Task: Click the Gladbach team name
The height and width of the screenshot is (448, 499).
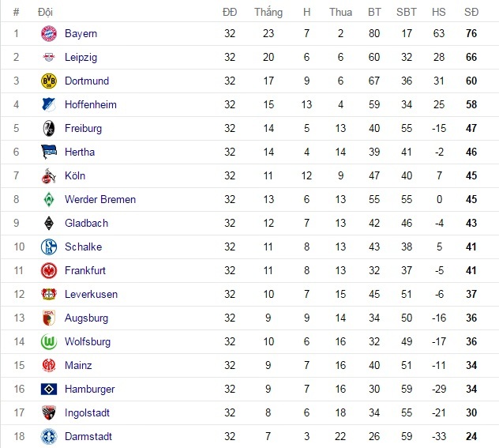Action: point(86,224)
